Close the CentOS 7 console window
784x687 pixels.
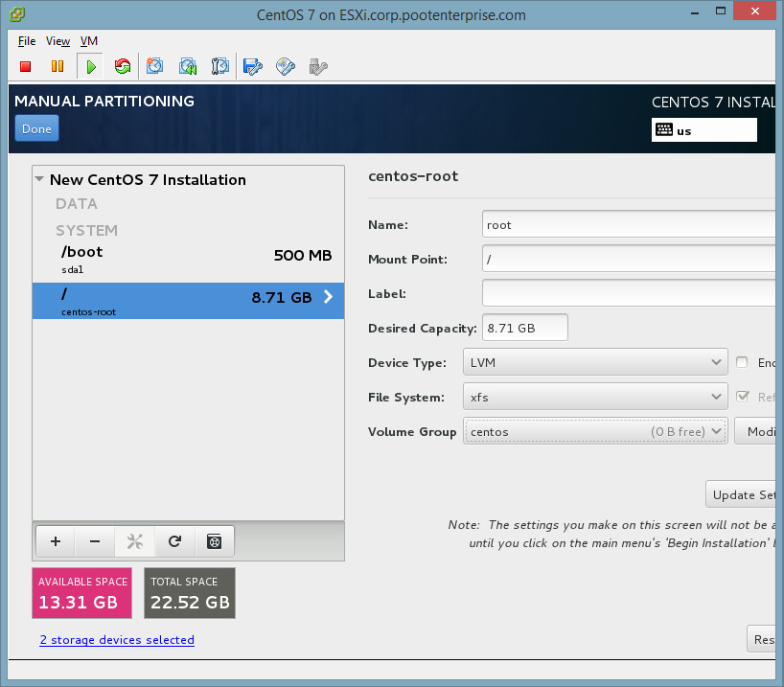(x=755, y=11)
